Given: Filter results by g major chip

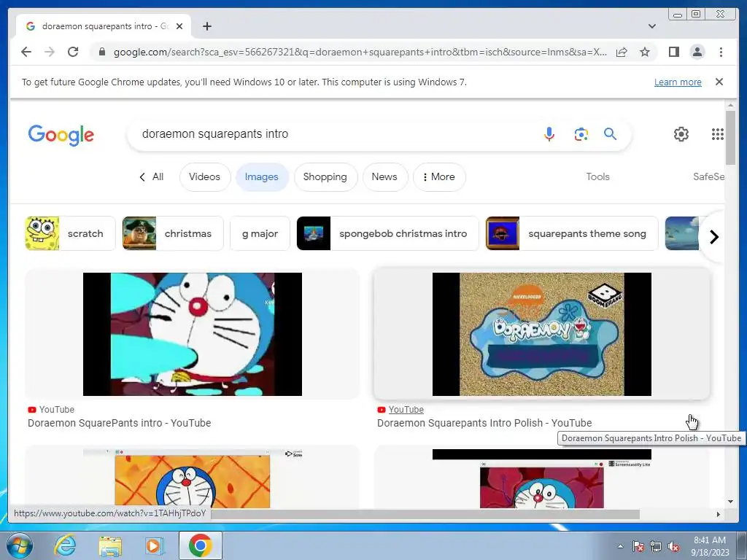Looking at the screenshot, I should point(260,233).
